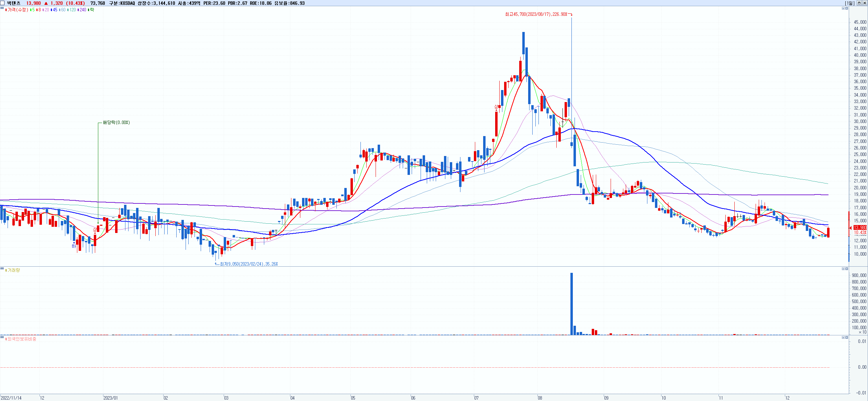Close the 외국인보유비중 pane
The width and height of the screenshot is (868, 401).
point(846,337)
